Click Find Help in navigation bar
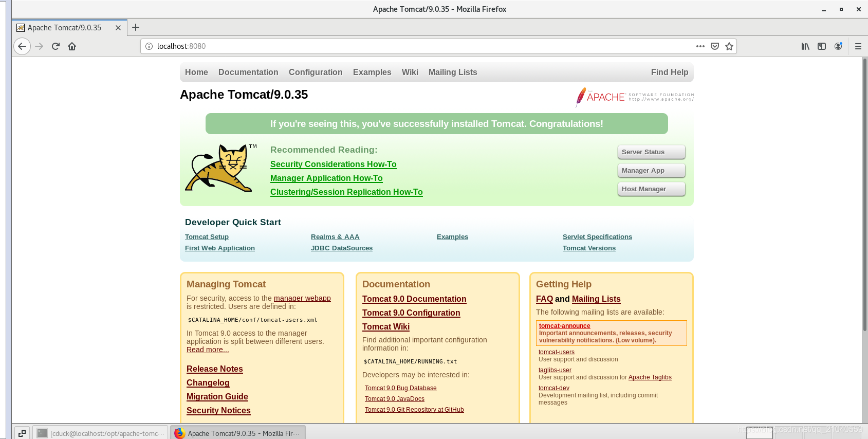Viewport: 868px width, 439px height. [x=670, y=72]
